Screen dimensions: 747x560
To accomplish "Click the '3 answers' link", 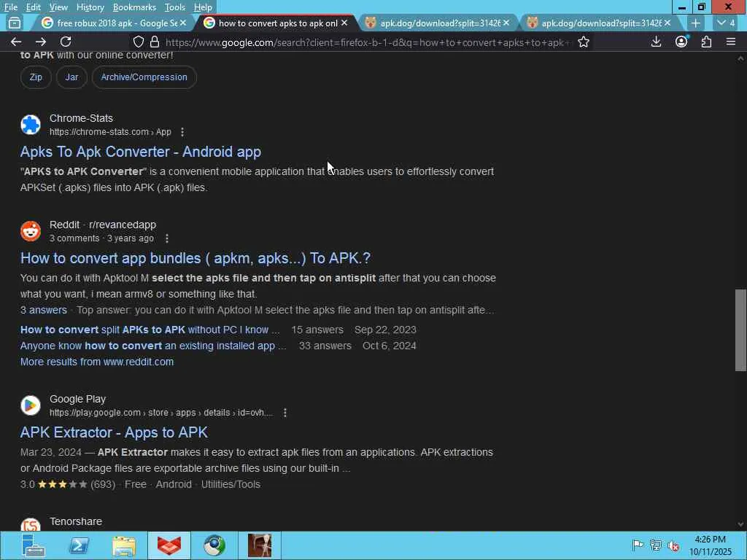I will tap(43, 310).
